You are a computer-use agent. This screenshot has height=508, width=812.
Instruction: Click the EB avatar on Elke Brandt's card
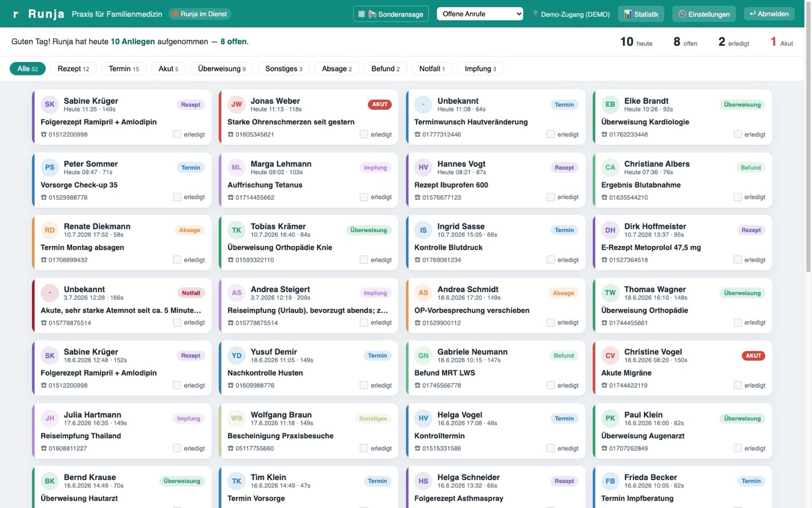click(610, 105)
